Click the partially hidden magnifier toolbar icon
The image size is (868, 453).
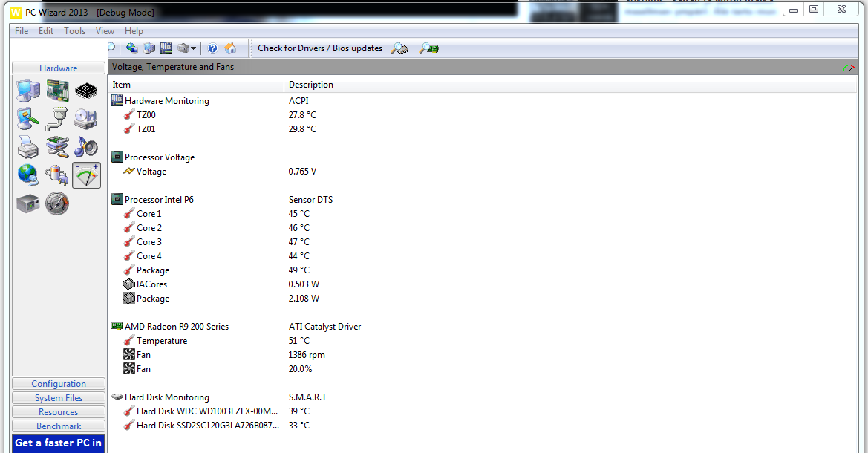click(x=111, y=48)
